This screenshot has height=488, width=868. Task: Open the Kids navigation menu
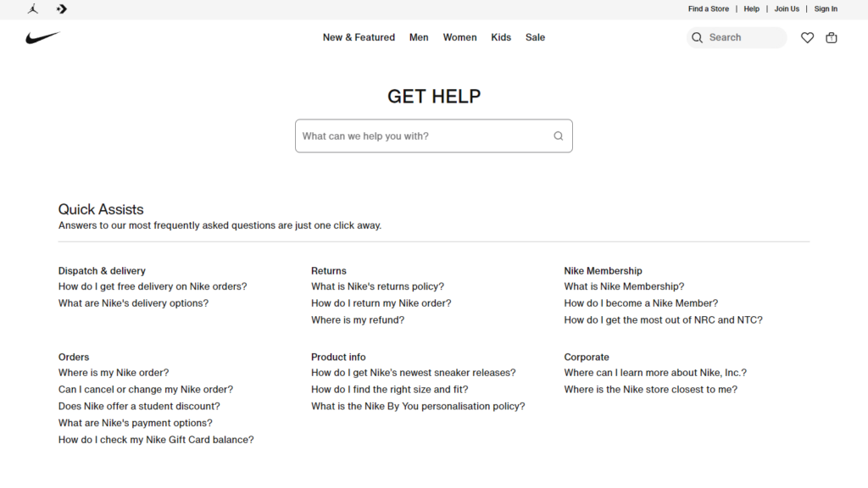[x=501, y=37]
